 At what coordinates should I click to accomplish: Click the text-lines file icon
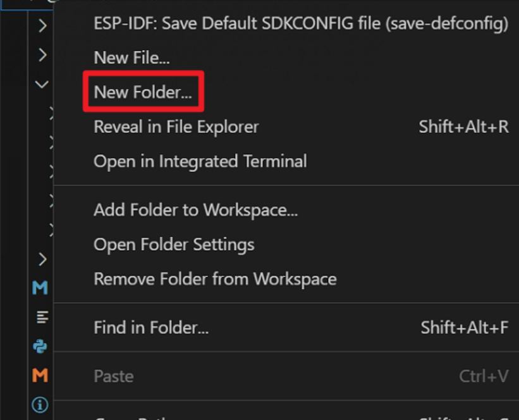42,317
